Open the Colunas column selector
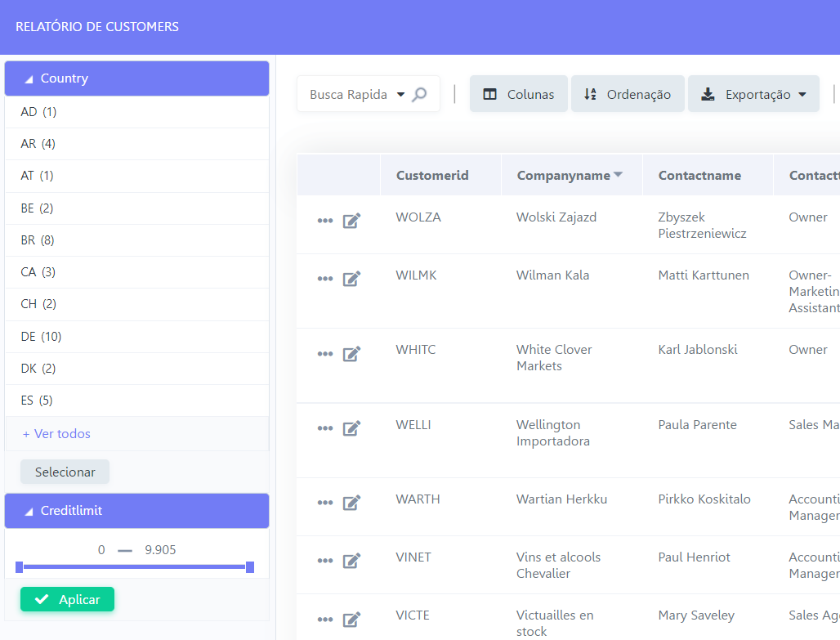Viewport: 840px width, 640px height. coord(518,94)
